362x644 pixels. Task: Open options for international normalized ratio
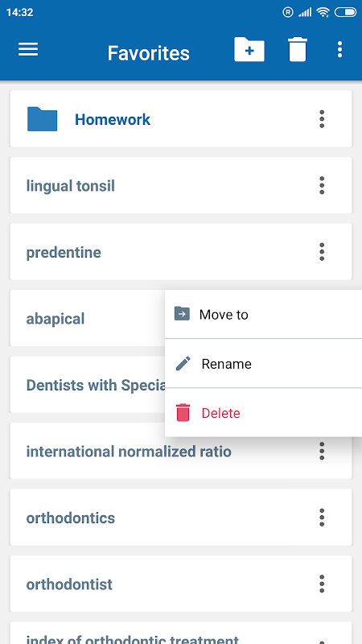tap(322, 451)
